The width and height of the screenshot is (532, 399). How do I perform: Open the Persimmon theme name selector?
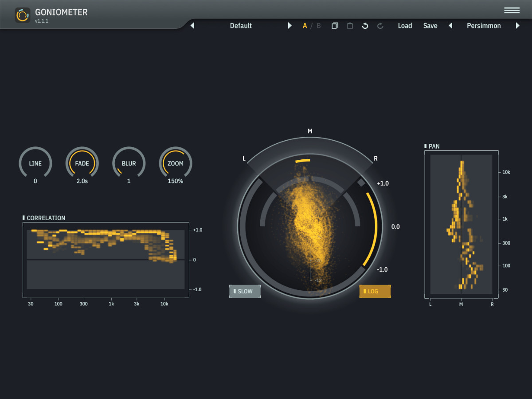[x=484, y=26]
